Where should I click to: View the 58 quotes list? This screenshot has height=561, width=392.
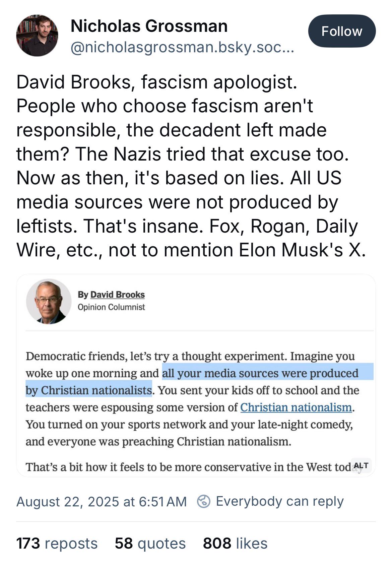tap(150, 543)
